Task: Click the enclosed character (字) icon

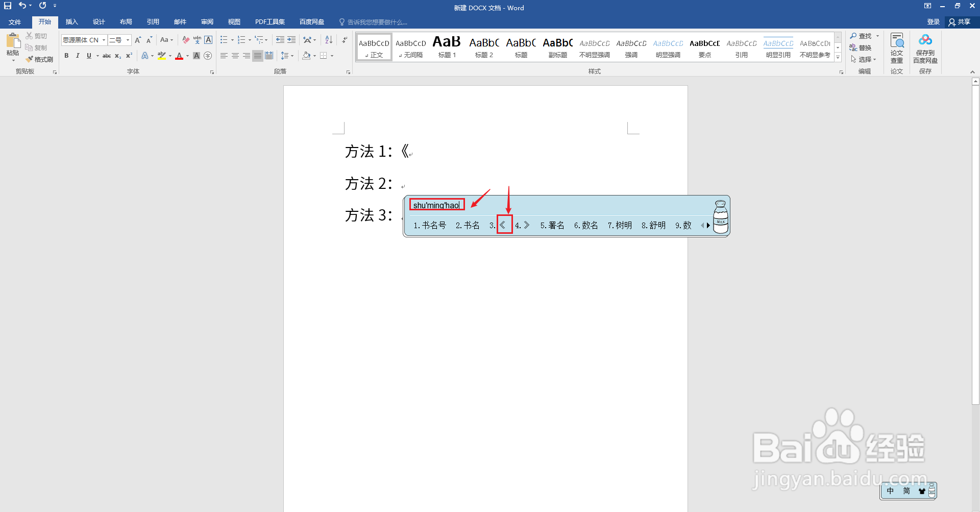Action: [x=208, y=56]
